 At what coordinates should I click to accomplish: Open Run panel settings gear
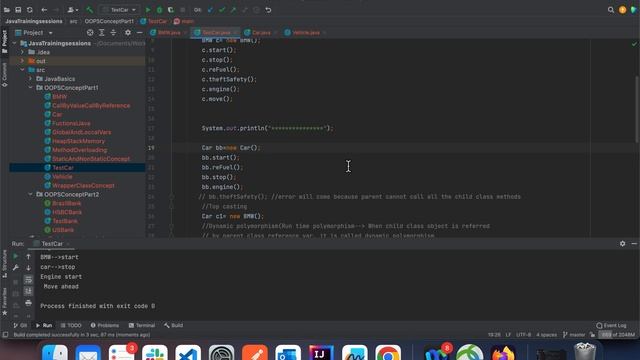coord(622,243)
